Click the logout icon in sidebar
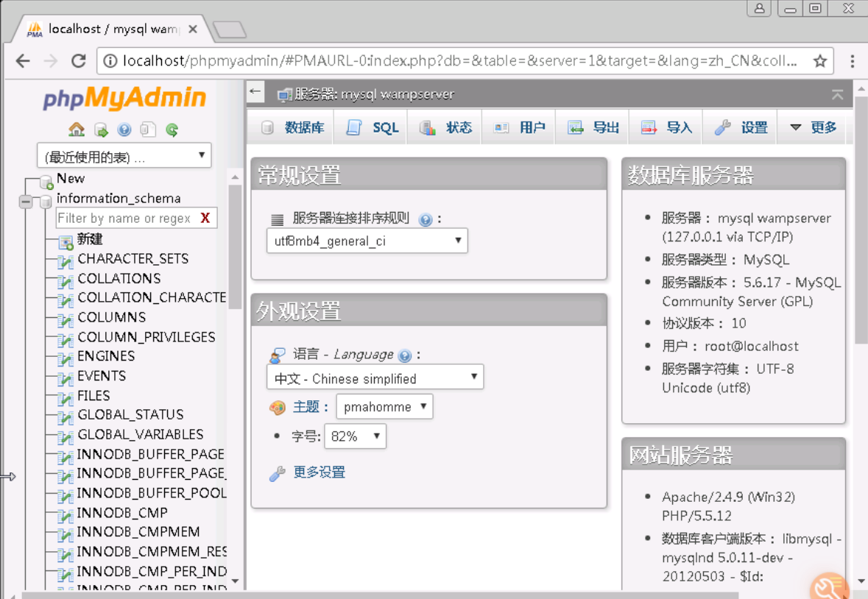This screenshot has width=868, height=599. click(x=101, y=130)
